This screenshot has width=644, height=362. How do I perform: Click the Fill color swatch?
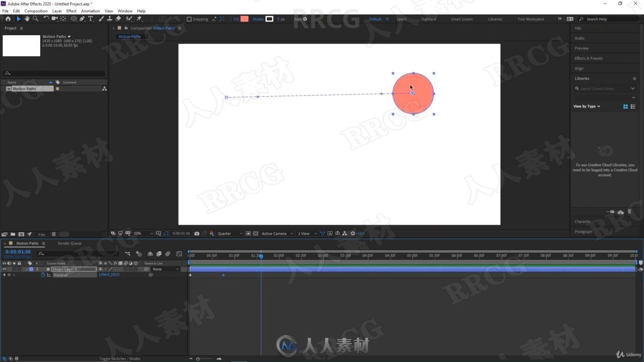coord(245,19)
